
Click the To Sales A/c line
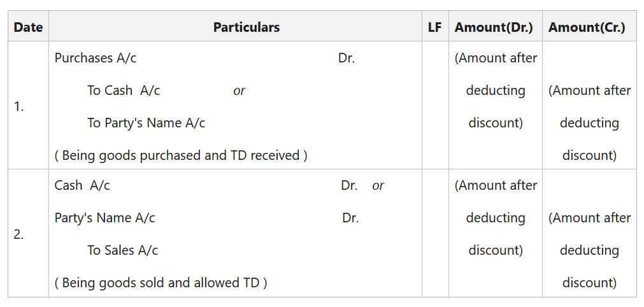coord(122,250)
